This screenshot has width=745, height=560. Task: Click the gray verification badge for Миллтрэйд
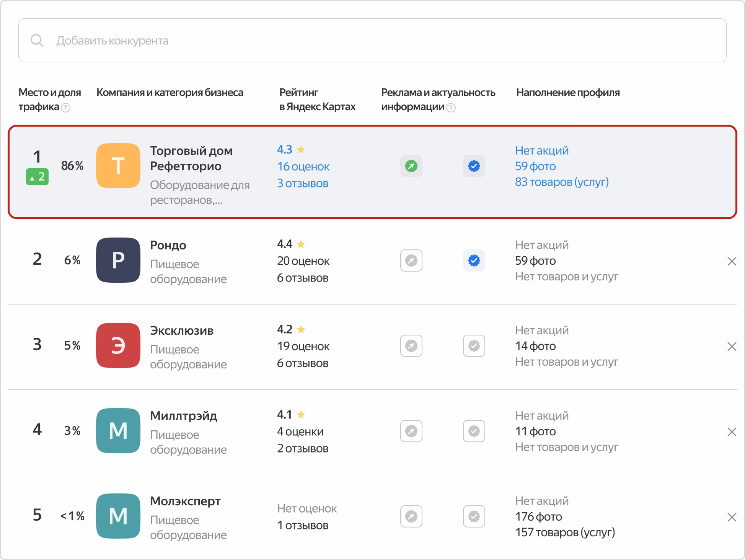(474, 431)
